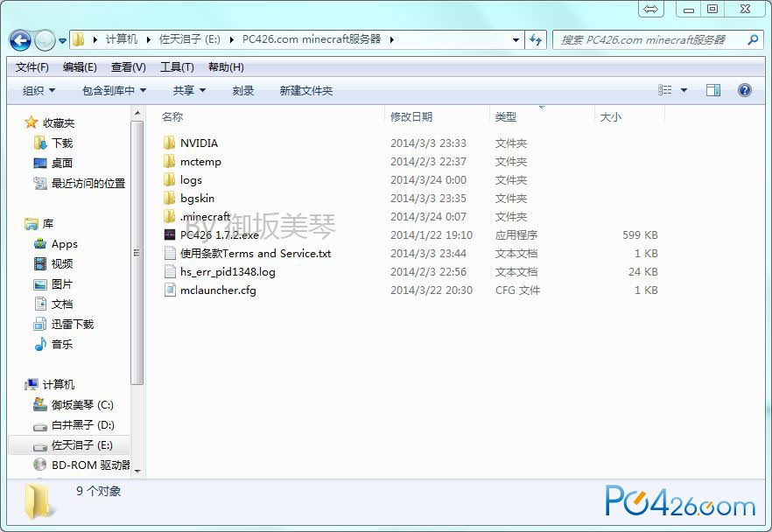Click the navigation pane scroll down arrow
Screen dimensions: 772x532
[x=137, y=471]
